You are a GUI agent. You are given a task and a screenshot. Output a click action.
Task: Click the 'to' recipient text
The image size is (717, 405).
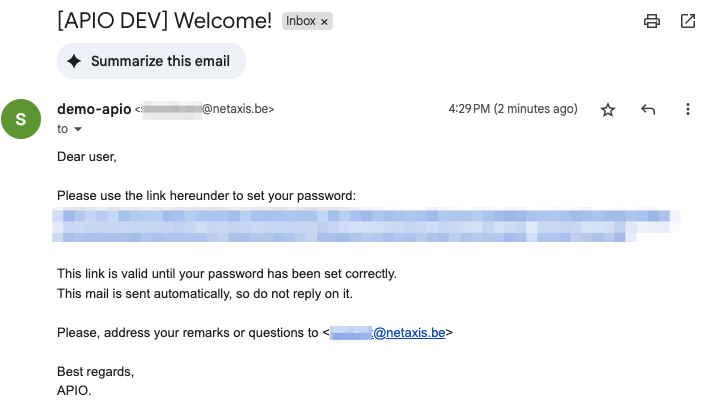[x=63, y=129]
